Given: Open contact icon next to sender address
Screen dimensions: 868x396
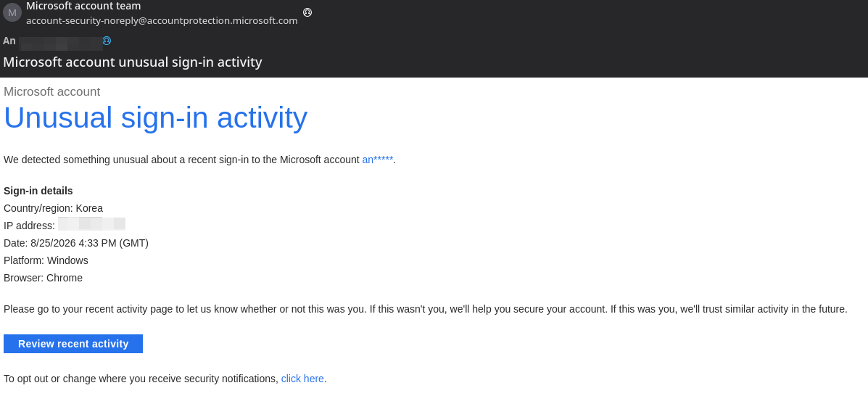Looking at the screenshot, I should (307, 12).
